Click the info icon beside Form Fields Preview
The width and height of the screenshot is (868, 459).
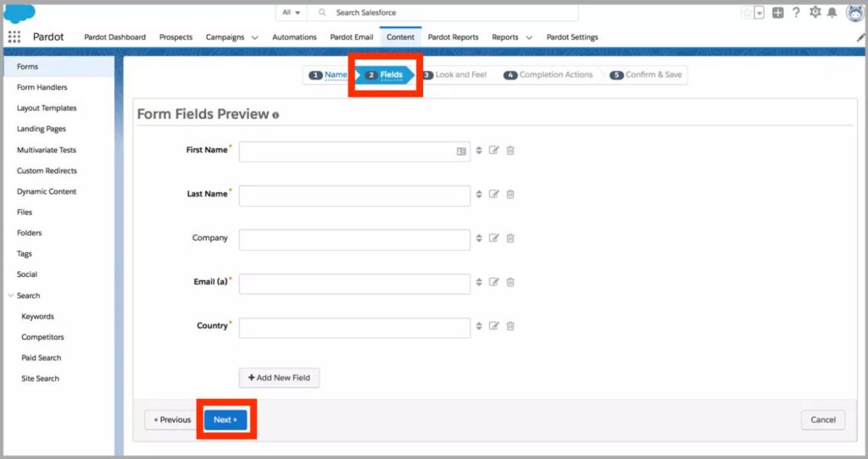pyautogui.click(x=275, y=115)
